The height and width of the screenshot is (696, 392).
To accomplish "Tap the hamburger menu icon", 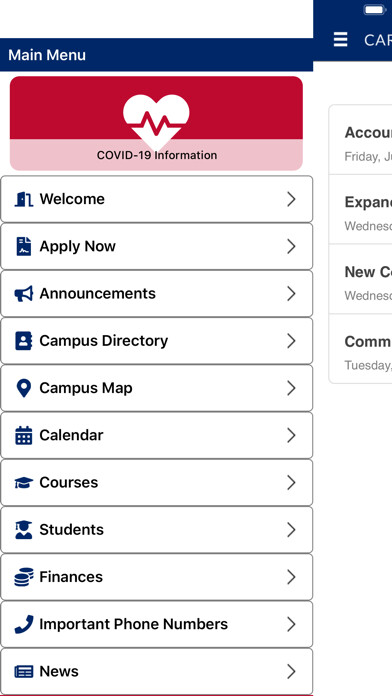I will pyautogui.click(x=341, y=40).
